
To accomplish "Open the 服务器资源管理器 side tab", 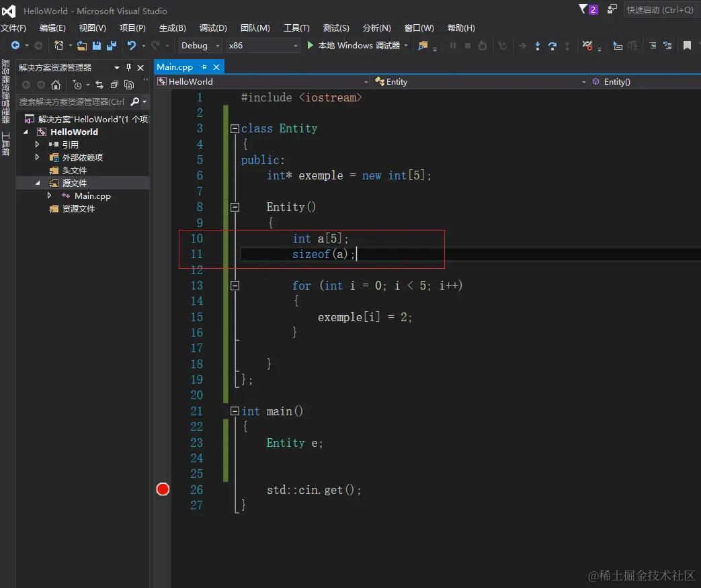I will click(x=6, y=91).
